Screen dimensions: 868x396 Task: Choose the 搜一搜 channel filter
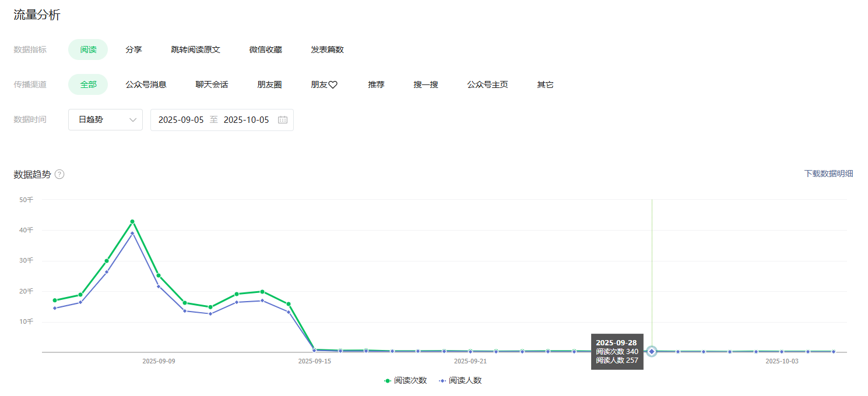coord(426,84)
